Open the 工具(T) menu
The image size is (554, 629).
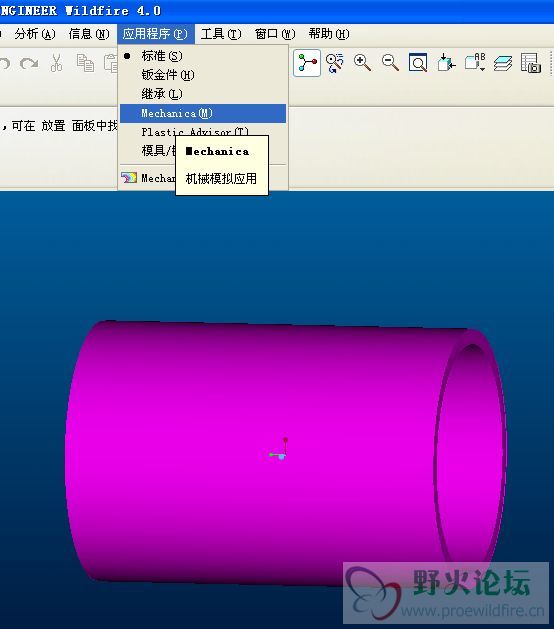[x=221, y=34]
